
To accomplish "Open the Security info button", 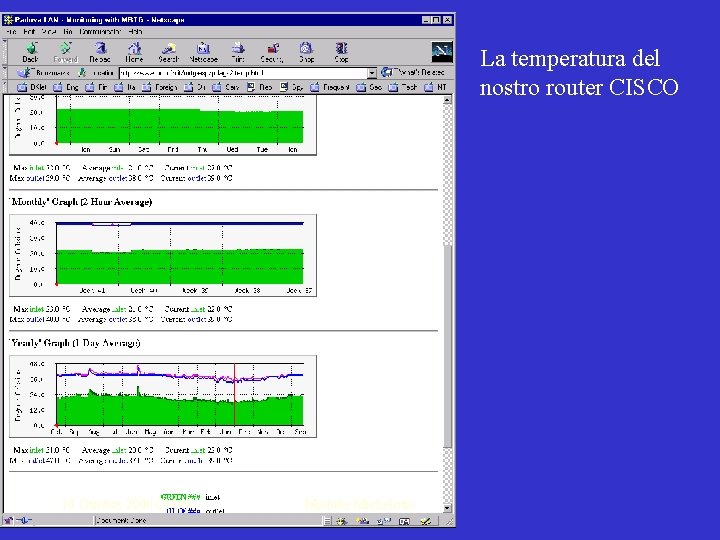I will tap(272, 52).
